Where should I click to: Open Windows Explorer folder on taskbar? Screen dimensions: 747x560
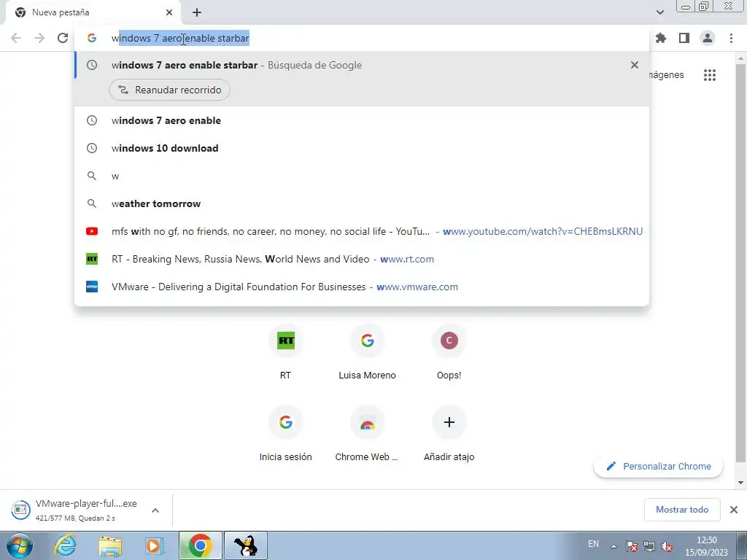pos(110,545)
